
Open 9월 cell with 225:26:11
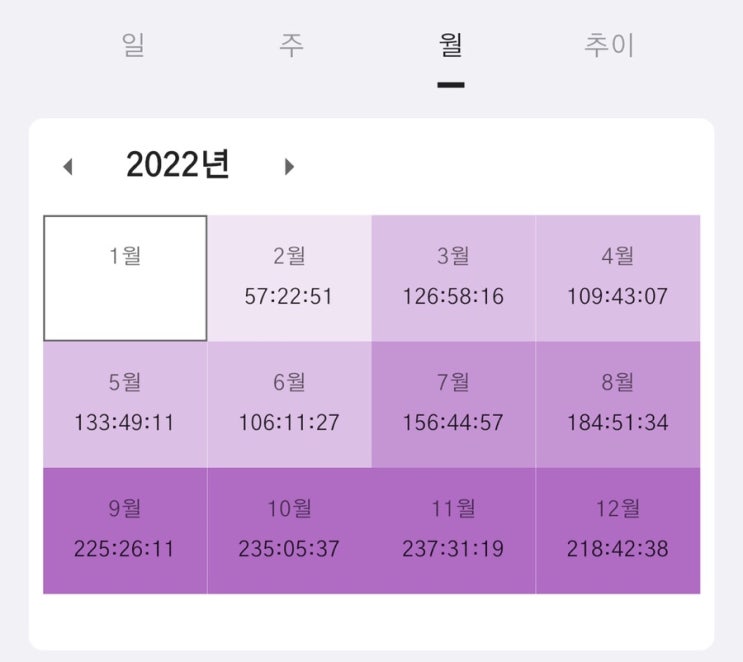pos(125,530)
